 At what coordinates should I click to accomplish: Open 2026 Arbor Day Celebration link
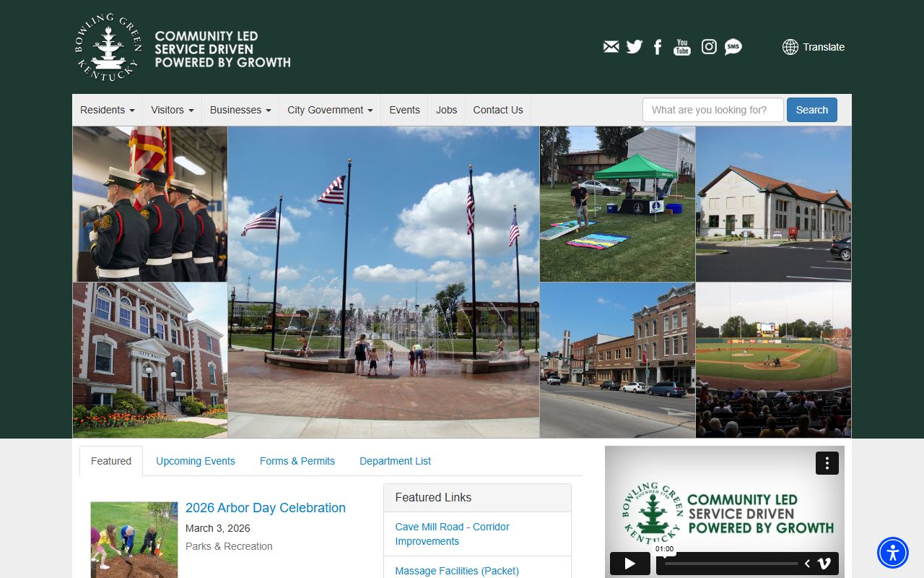266,508
